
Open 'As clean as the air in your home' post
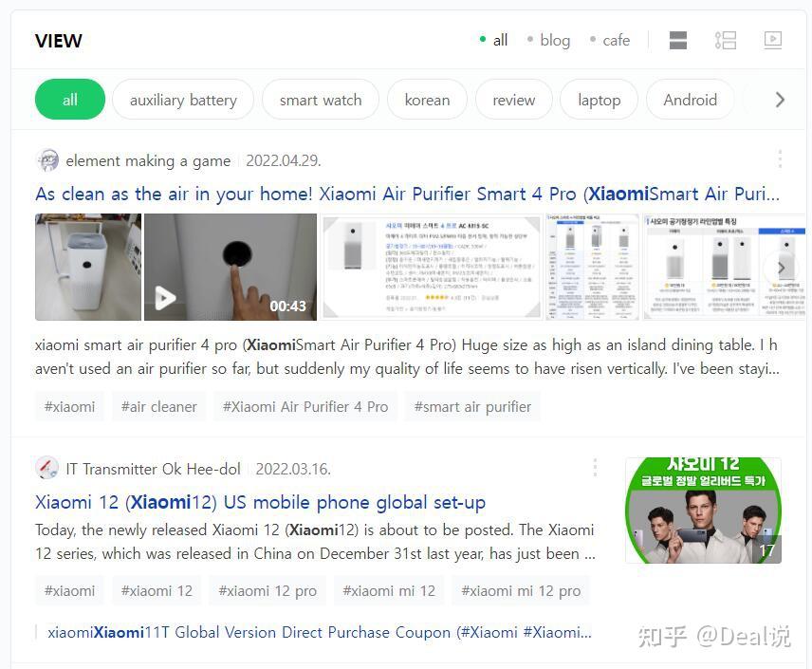407,194
